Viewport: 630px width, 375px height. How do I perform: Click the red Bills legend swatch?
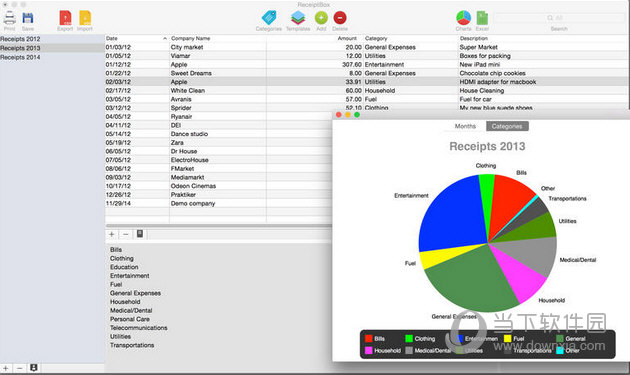click(369, 339)
